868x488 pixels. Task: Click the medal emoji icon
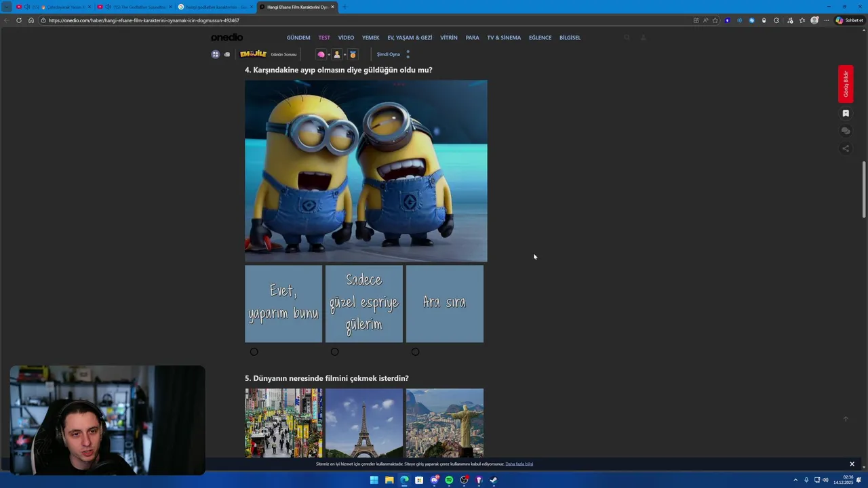point(353,54)
